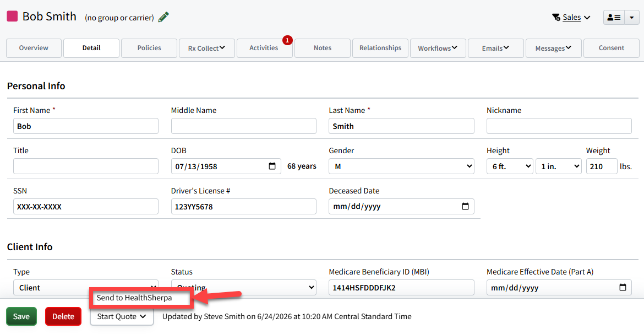Viewport: 644px width, 334px height.
Task: Open the Height inches dropdown
Action: click(559, 166)
